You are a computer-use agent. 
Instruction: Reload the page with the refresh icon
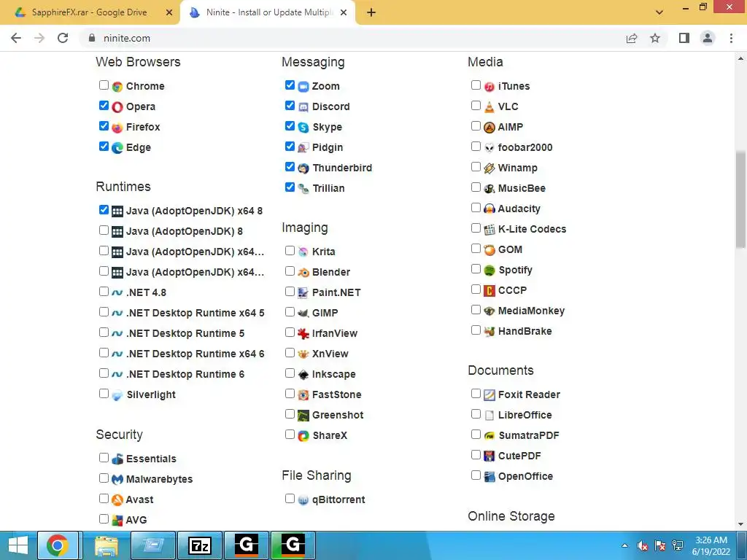pyautogui.click(x=63, y=38)
